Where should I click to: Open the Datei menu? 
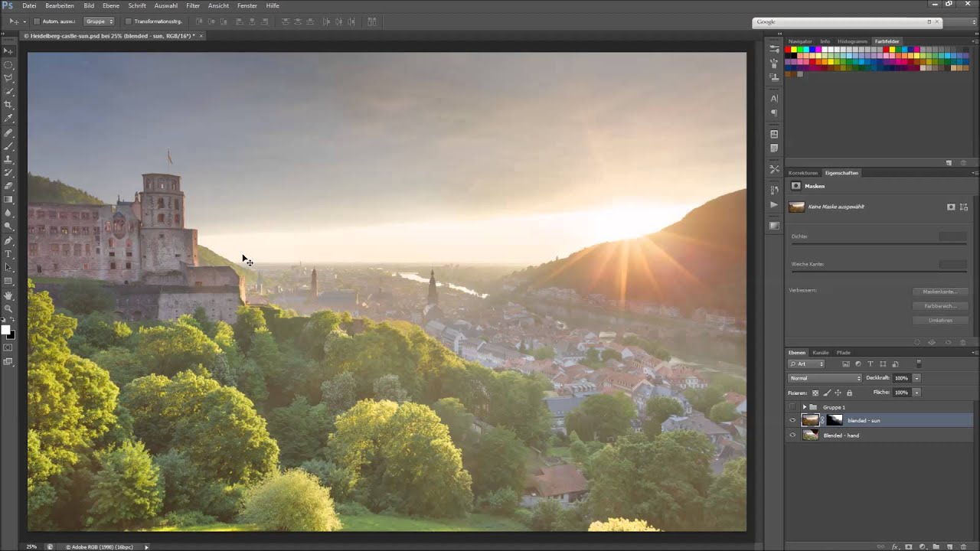[29, 5]
